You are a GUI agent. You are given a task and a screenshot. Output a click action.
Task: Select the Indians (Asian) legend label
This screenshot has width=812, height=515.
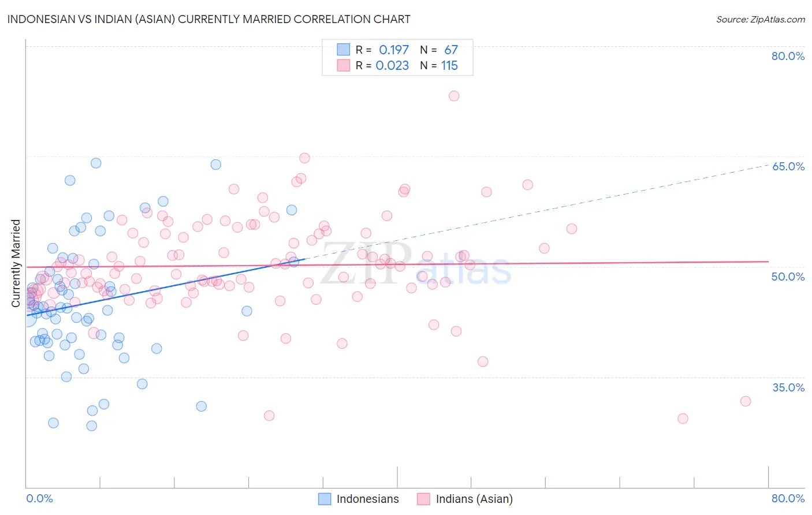click(x=474, y=499)
